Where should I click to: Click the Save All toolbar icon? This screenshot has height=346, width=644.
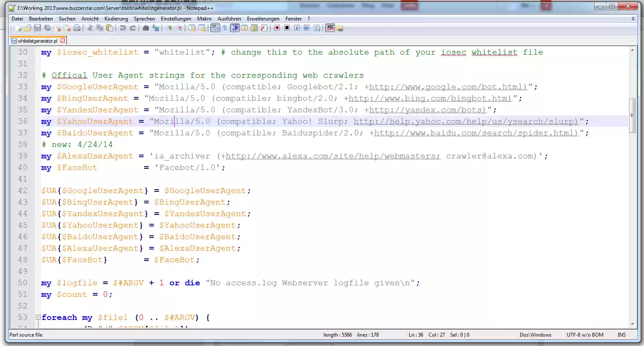coord(47,28)
